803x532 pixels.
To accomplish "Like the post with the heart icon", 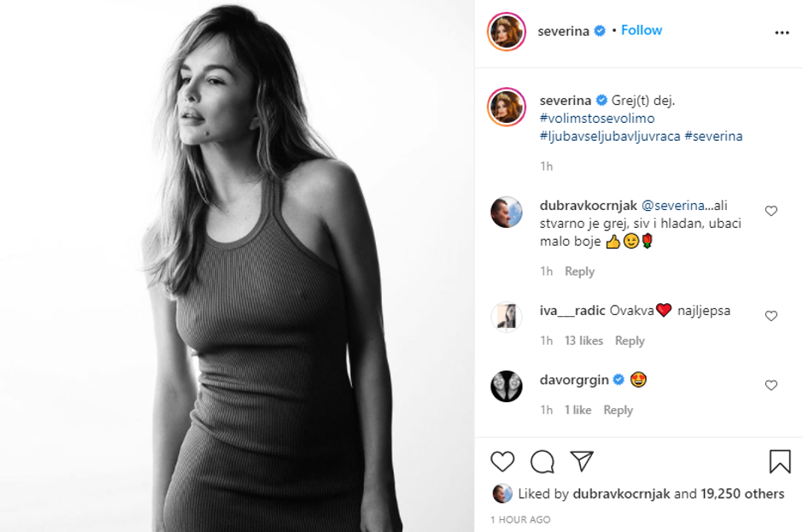I will (x=502, y=462).
